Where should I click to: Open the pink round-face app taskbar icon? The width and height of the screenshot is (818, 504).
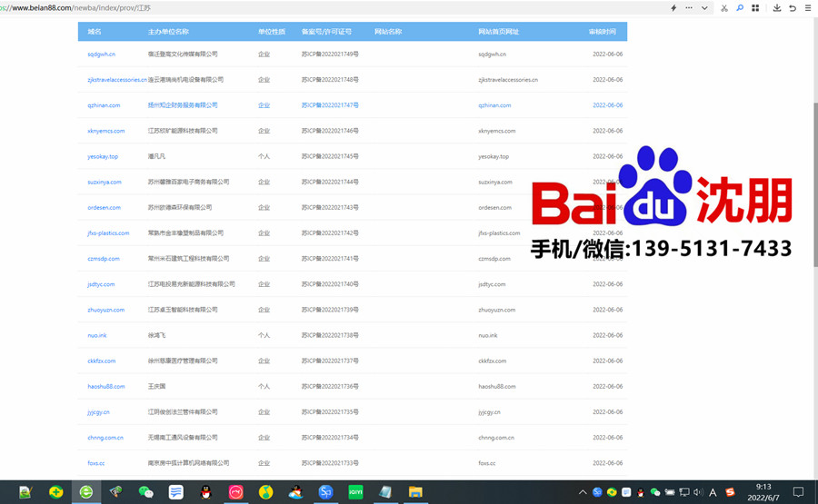pyautogui.click(x=235, y=492)
